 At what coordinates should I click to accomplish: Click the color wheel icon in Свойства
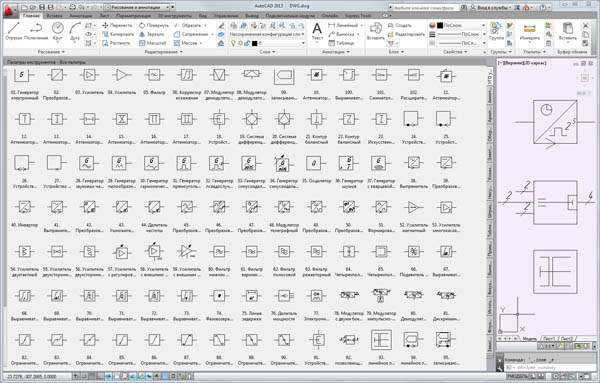pyautogui.click(x=432, y=25)
